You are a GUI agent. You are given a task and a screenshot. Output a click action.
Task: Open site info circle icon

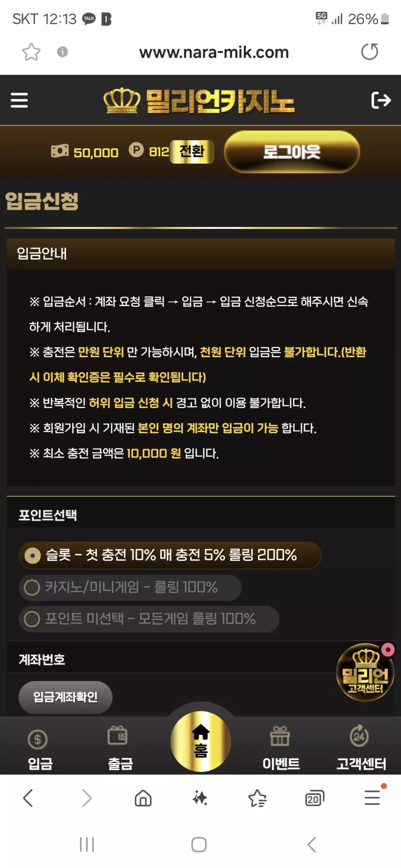[63, 51]
